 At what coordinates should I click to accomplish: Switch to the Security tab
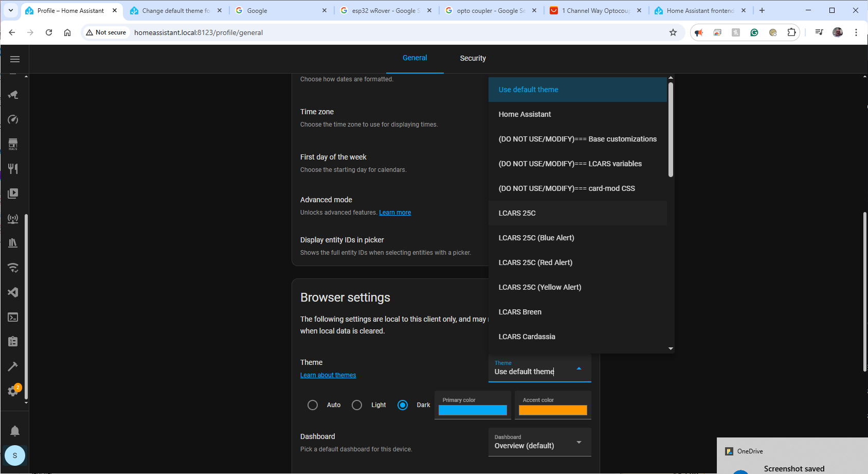coord(473,58)
